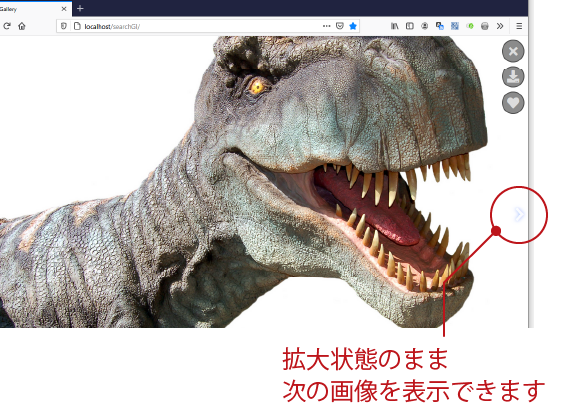Show the next image with right chevron
This screenshot has width=564, height=416.
tap(518, 214)
